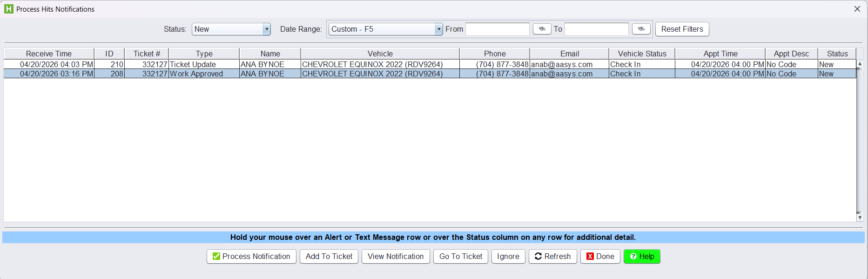Click the Go To Ticket button

tap(461, 256)
